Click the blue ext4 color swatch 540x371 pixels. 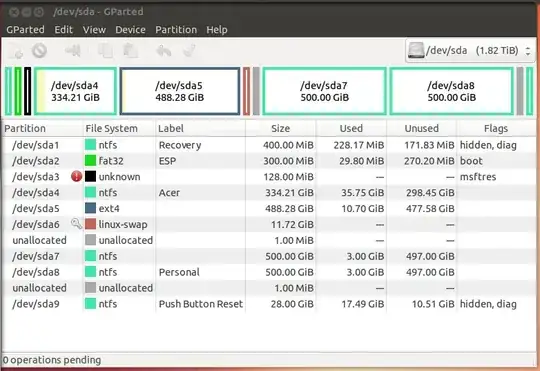(x=90, y=208)
